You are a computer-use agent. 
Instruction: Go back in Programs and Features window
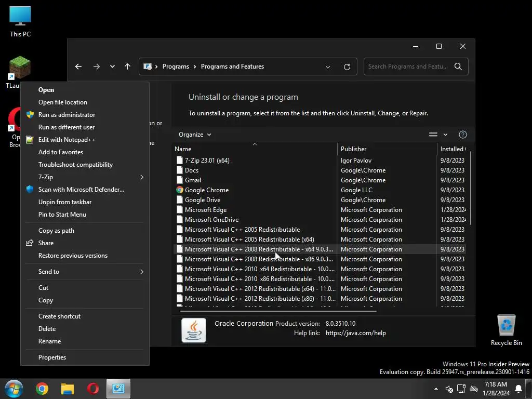click(x=78, y=66)
